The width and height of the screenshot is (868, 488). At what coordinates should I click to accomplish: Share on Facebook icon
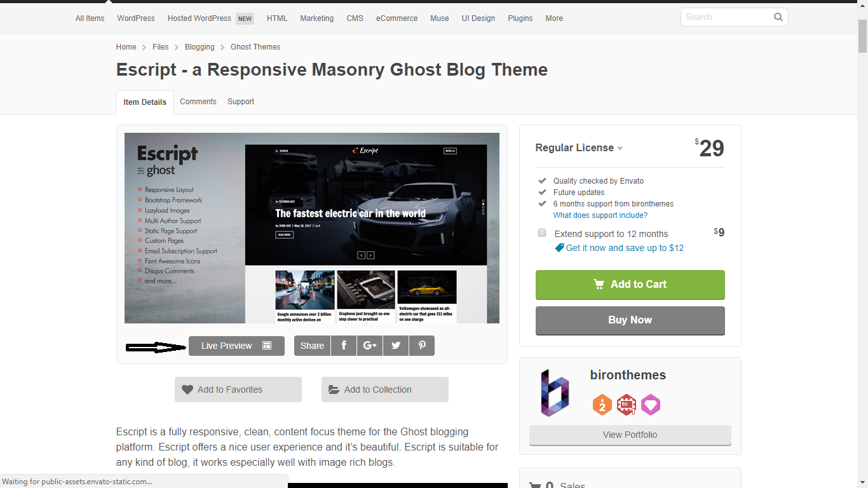(x=344, y=346)
